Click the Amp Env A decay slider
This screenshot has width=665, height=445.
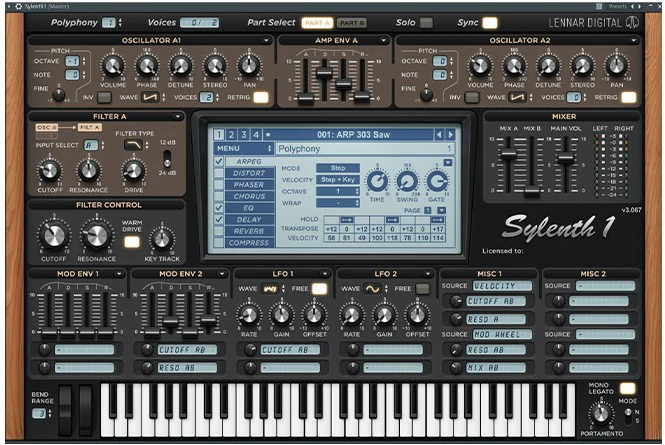324,72
